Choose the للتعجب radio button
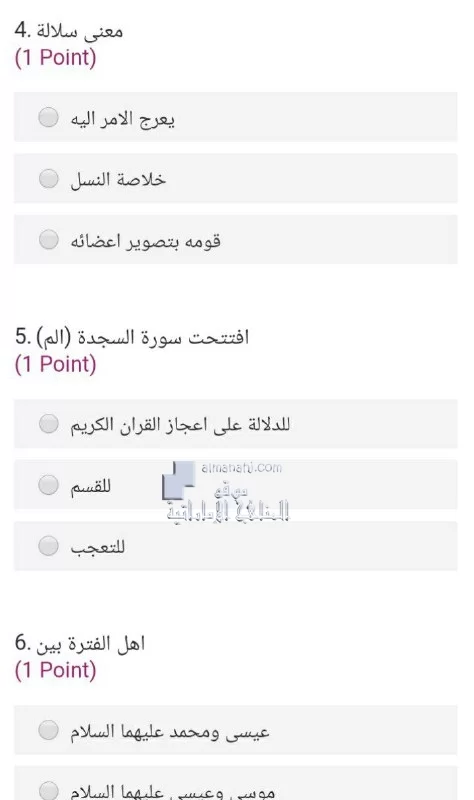Viewport: 474px width, 800px height. pos(48,545)
